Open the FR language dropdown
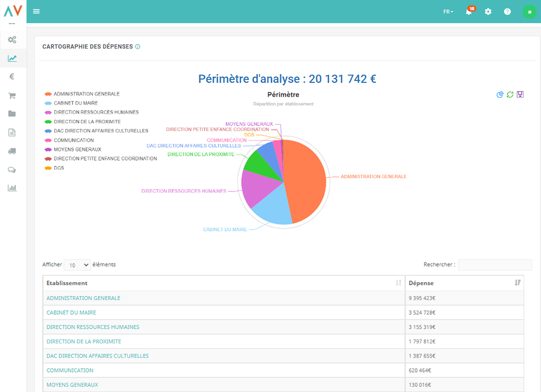This screenshot has height=392, width=541. pos(448,12)
